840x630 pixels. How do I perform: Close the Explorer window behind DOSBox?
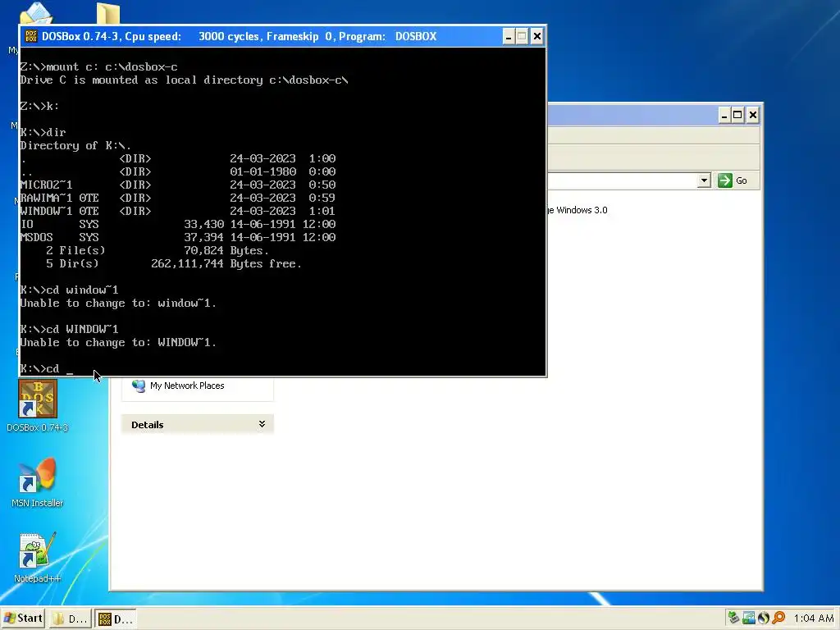[753, 115]
